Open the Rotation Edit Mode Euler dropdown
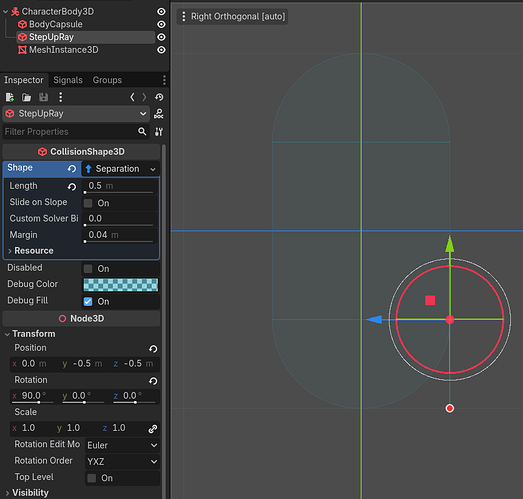 (x=122, y=445)
